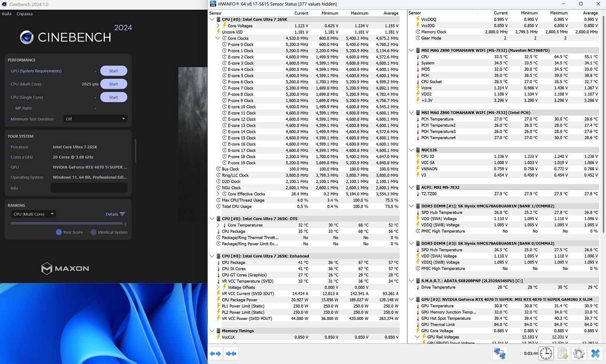Click the Average column header in right panel

(x=590, y=13)
